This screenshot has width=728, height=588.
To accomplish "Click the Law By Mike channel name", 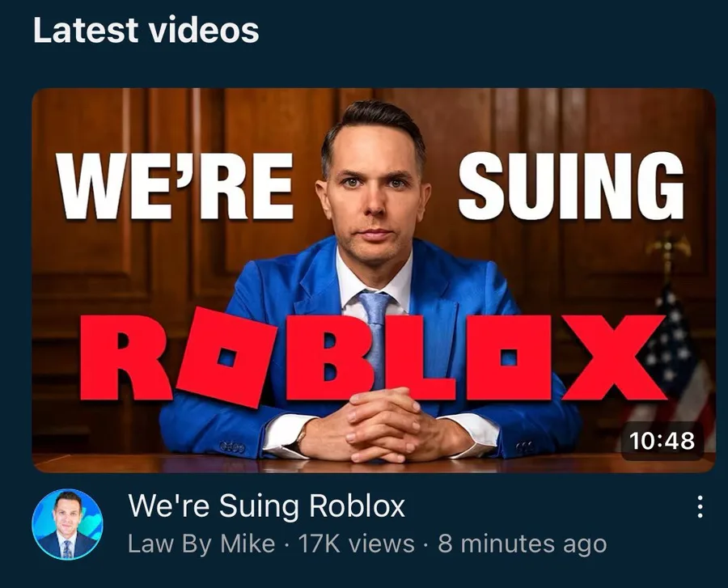I will pyautogui.click(x=201, y=544).
